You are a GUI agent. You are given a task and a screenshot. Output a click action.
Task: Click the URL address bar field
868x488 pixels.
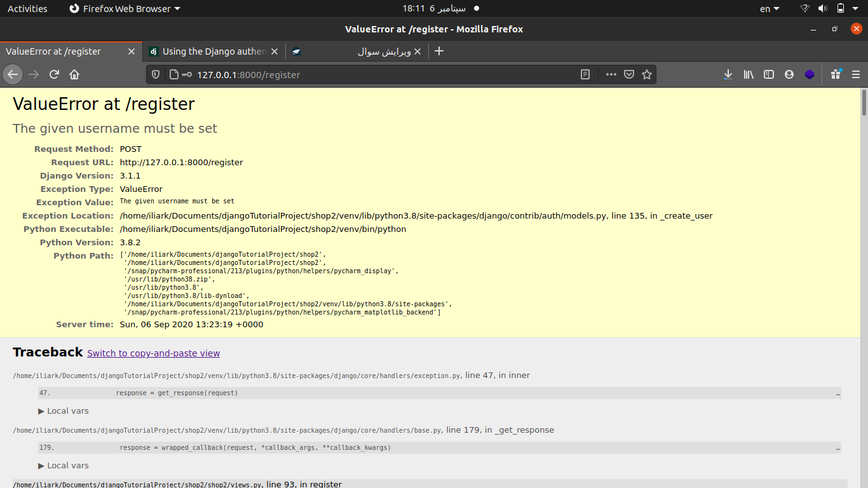click(x=381, y=74)
